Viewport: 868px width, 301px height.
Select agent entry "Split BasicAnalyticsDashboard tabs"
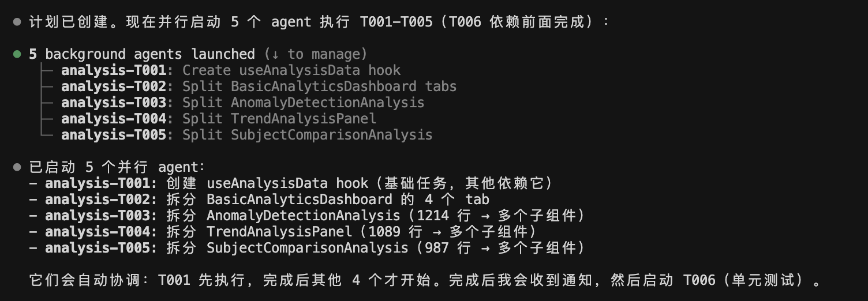259,86
